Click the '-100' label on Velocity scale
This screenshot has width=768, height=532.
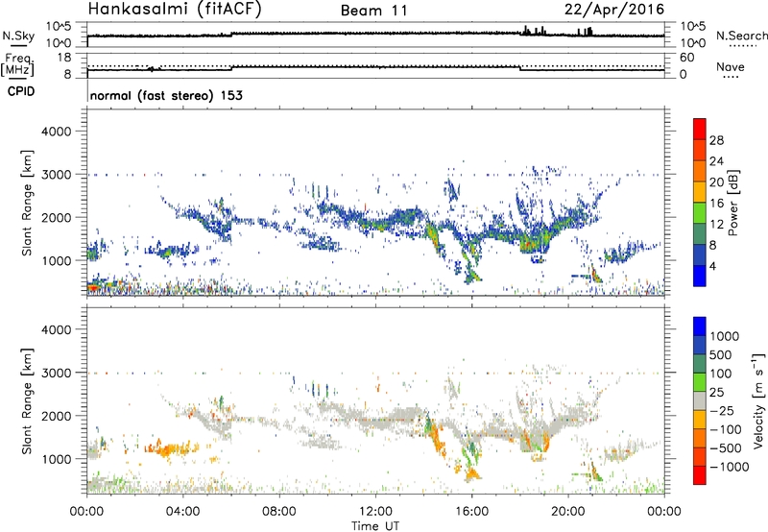[x=725, y=429]
